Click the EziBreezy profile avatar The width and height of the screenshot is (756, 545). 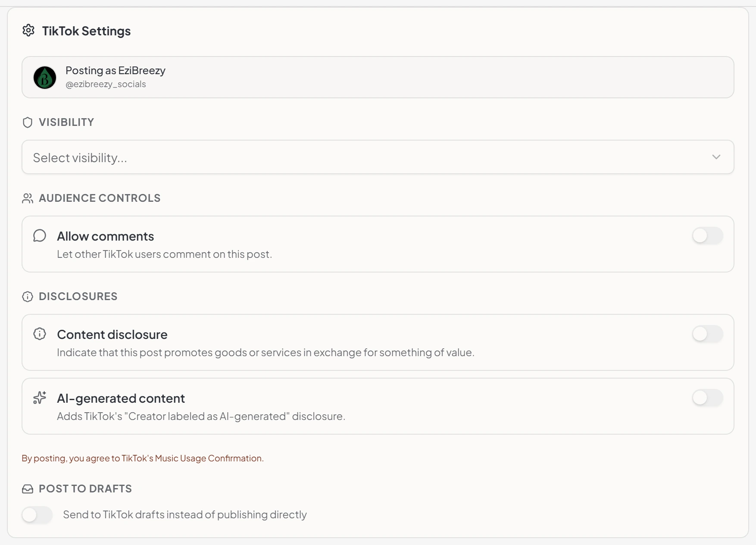[x=45, y=77]
